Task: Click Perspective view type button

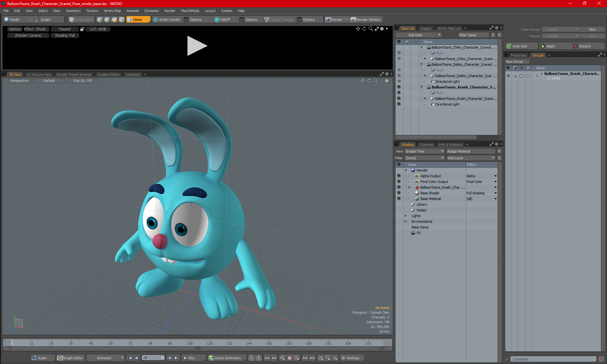Action: (19, 81)
